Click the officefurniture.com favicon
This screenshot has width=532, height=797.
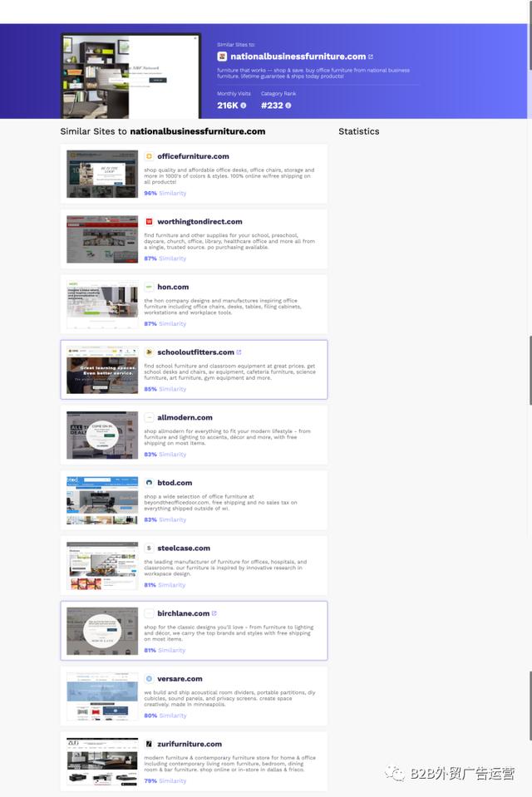149,156
